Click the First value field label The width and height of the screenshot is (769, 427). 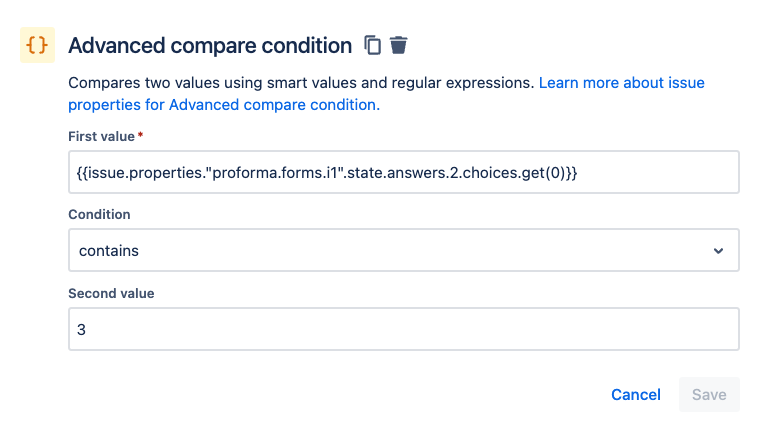98,136
